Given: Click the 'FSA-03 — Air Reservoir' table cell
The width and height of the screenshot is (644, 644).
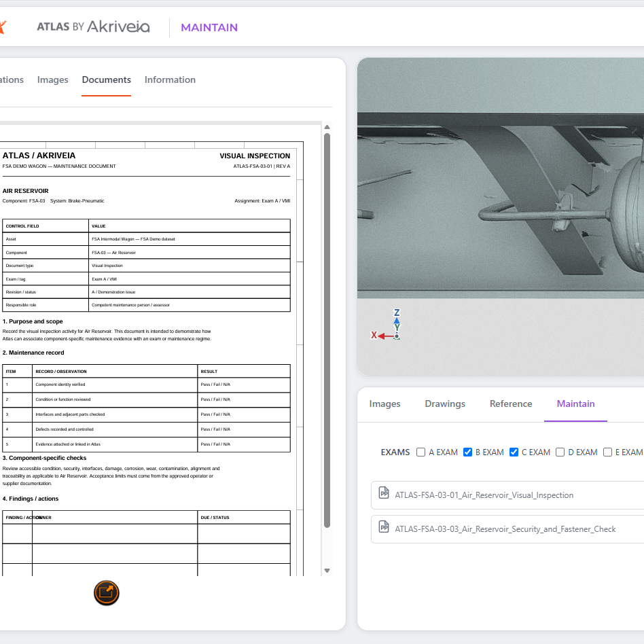Looking at the screenshot, I should coord(190,252).
